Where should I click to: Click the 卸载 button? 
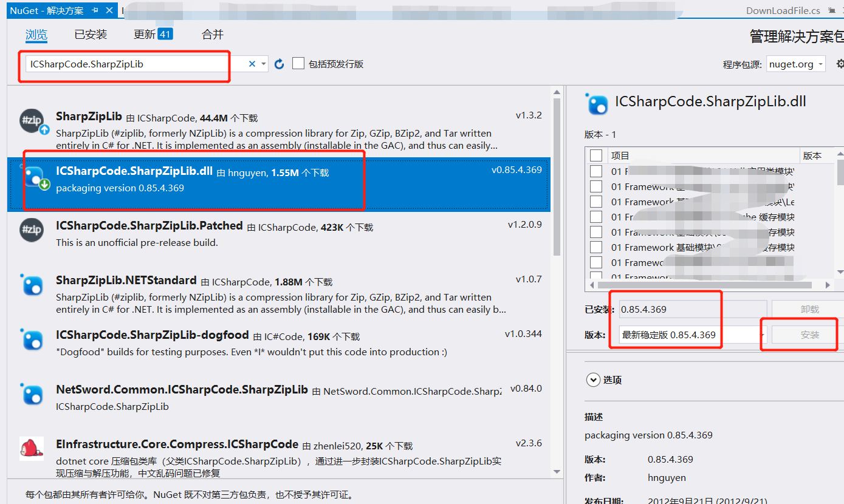click(810, 309)
